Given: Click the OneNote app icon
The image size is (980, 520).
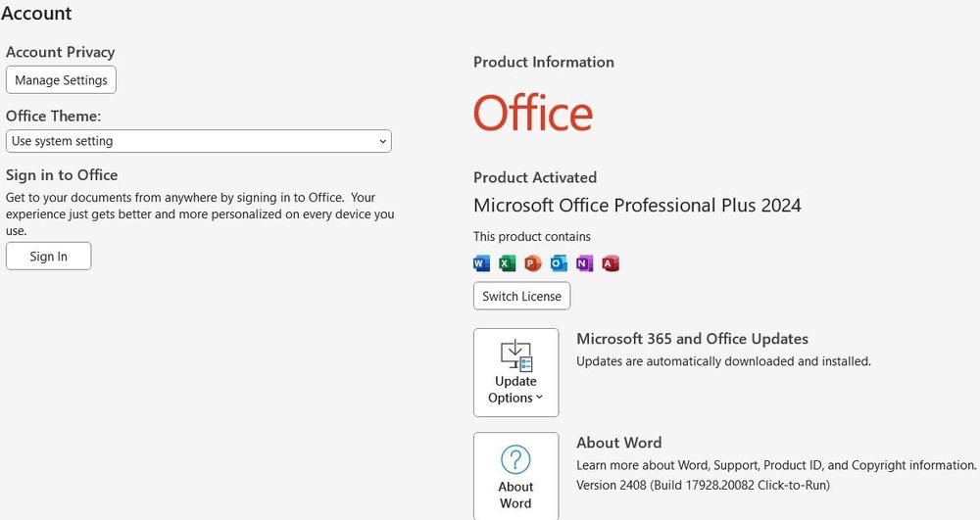Looking at the screenshot, I should tap(584, 263).
